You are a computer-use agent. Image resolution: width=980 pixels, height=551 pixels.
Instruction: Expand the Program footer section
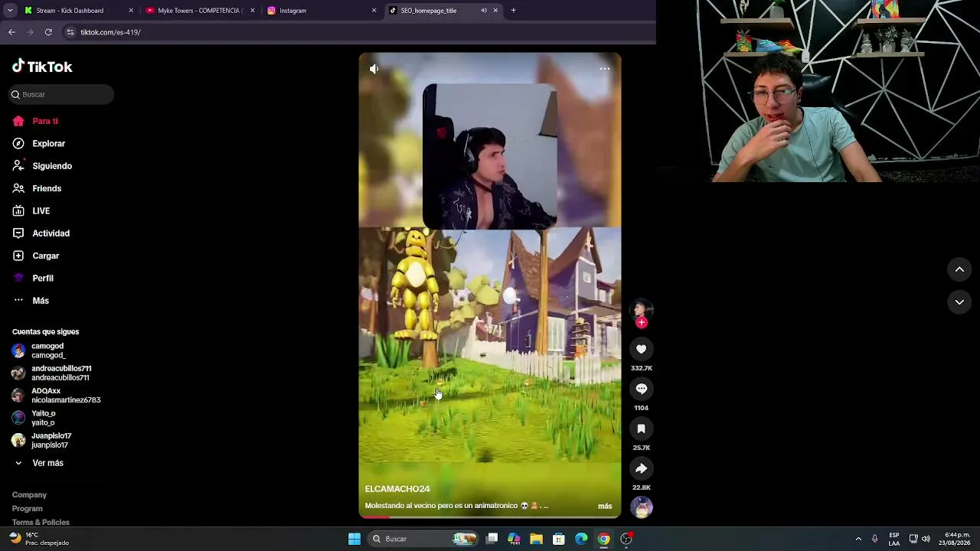28,509
